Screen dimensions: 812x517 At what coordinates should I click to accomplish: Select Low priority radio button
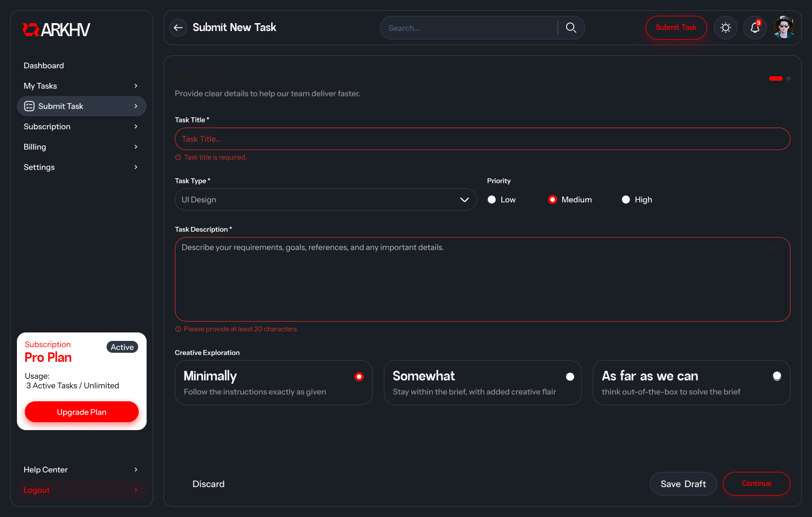(x=492, y=200)
